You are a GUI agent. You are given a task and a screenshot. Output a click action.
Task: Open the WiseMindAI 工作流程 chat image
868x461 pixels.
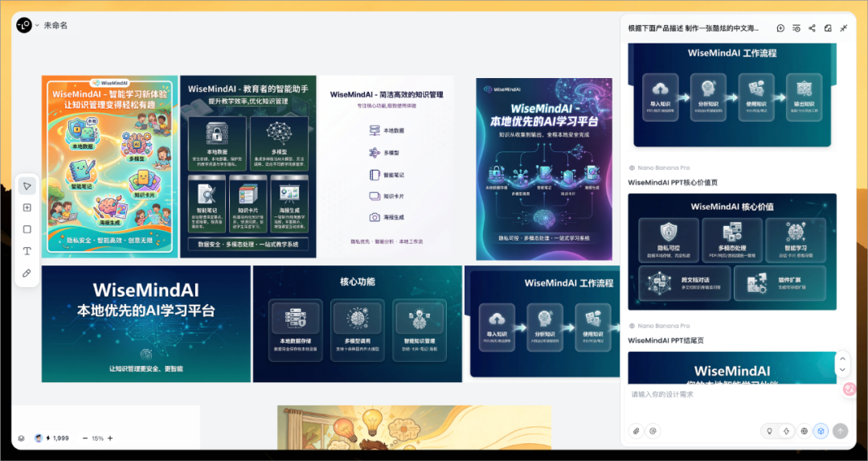732,95
